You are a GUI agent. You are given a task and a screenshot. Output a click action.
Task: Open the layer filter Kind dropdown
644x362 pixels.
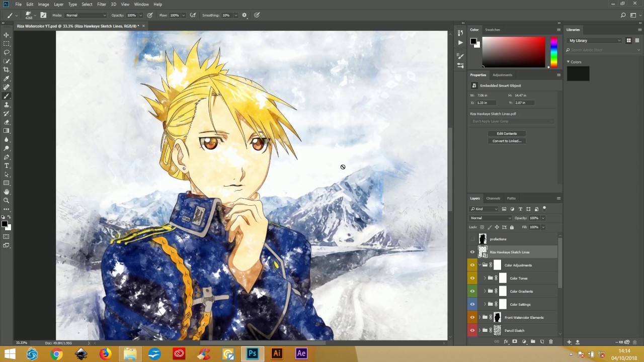click(484, 209)
